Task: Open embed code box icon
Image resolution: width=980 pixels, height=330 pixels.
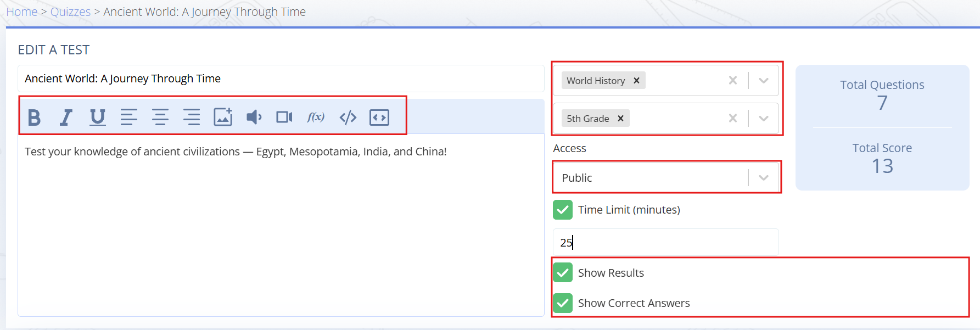Action: (x=379, y=117)
